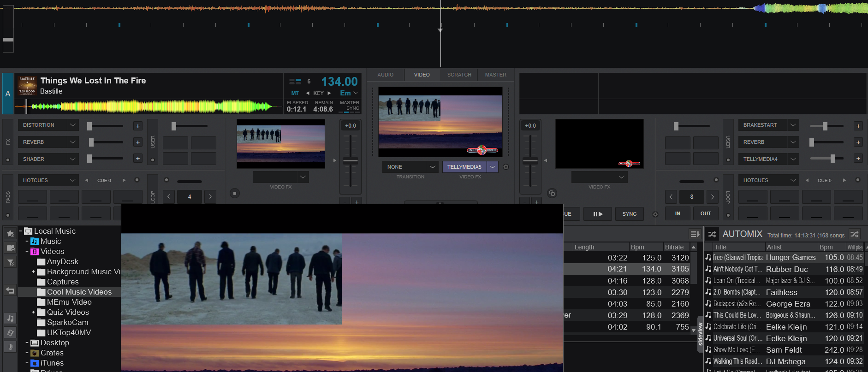
Task: Show video files with the film strip icon
Action: [x=10, y=332]
